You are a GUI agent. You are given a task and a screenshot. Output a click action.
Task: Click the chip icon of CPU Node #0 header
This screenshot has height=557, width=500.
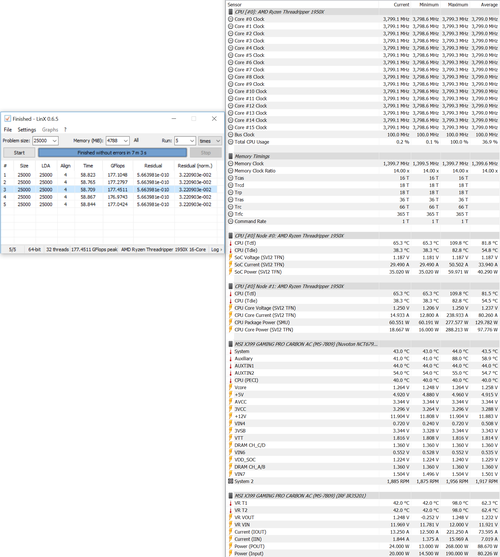click(230, 236)
